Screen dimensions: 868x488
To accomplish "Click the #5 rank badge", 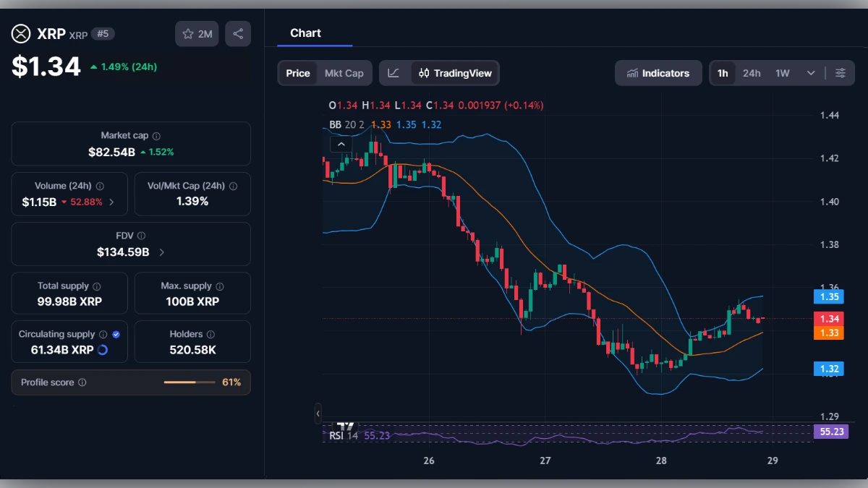I will click(x=103, y=33).
